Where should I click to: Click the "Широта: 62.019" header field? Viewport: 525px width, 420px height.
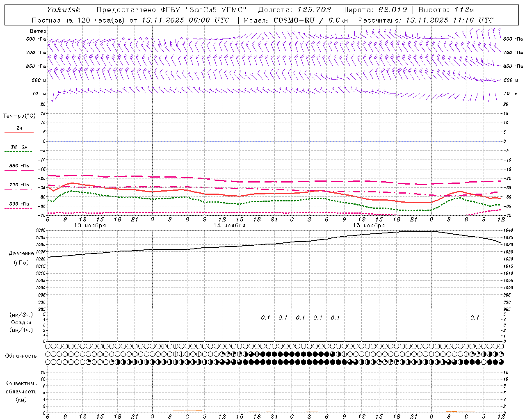tap(374, 9)
